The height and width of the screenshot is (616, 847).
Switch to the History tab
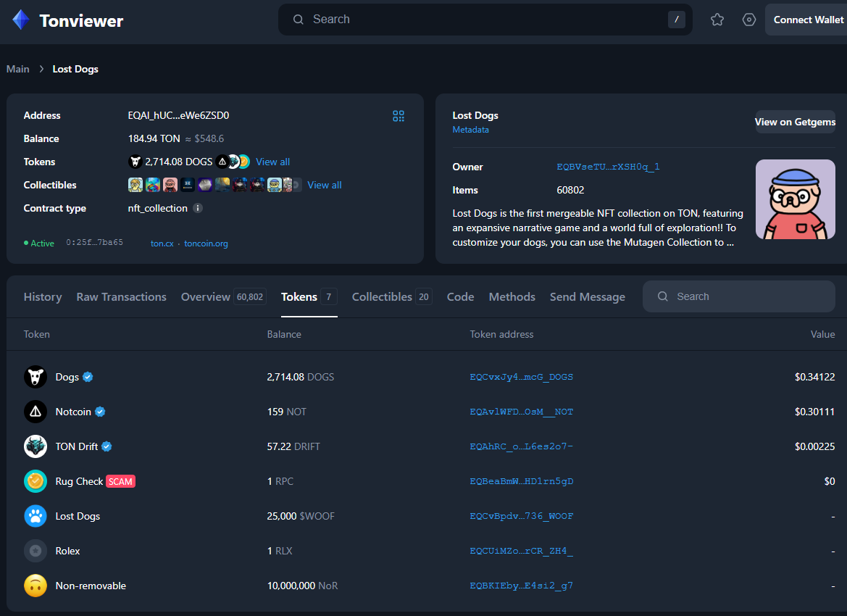[x=43, y=296]
